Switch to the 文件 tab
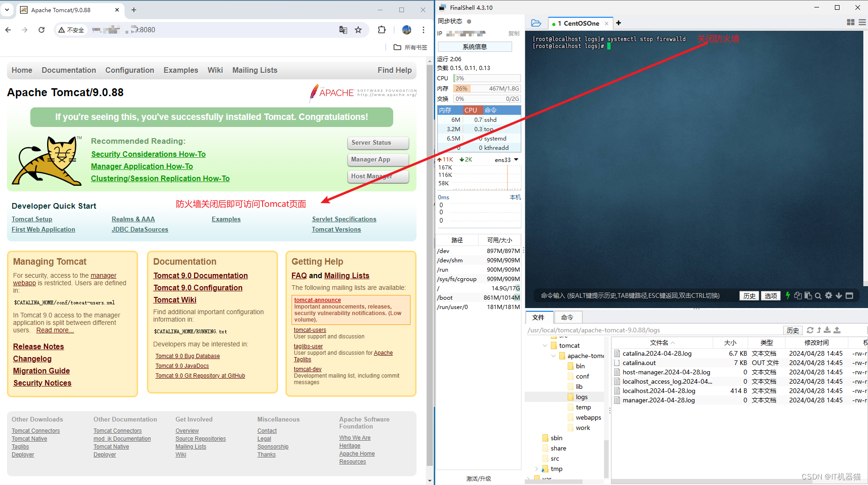The height and width of the screenshot is (485, 868). tap(539, 317)
